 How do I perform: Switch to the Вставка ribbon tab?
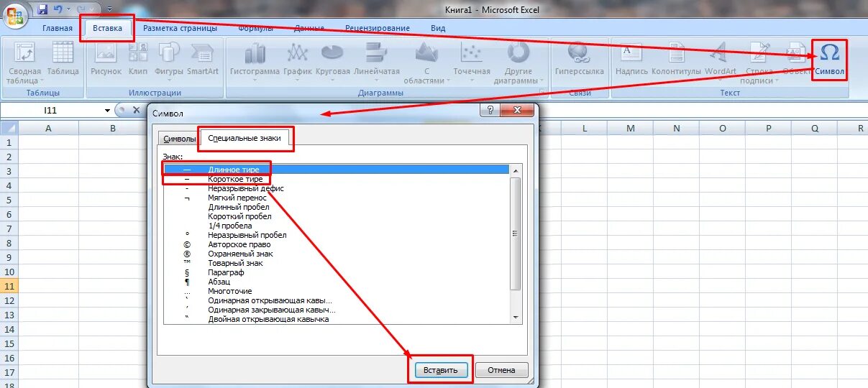[108, 29]
